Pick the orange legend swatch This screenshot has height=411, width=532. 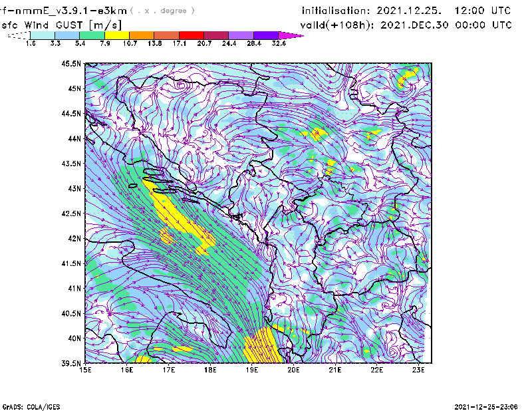(142, 35)
